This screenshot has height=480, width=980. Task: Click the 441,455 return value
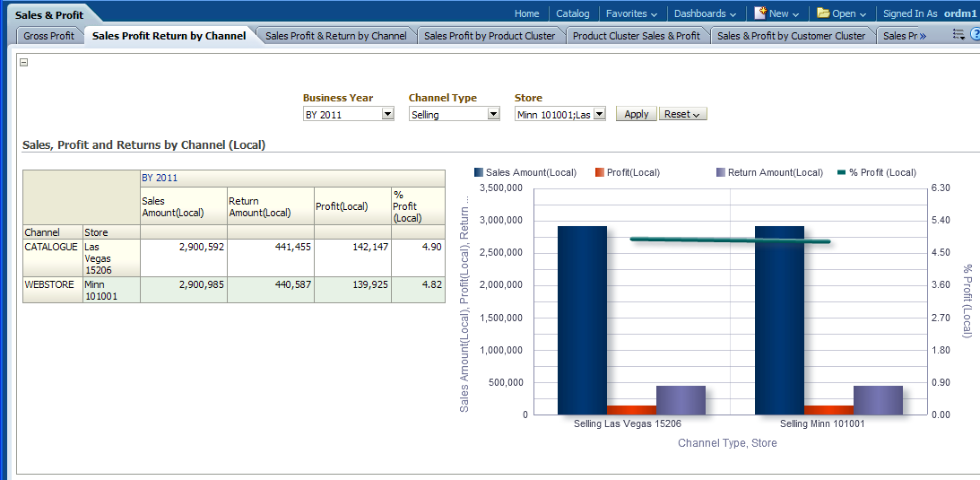coord(292,247)
